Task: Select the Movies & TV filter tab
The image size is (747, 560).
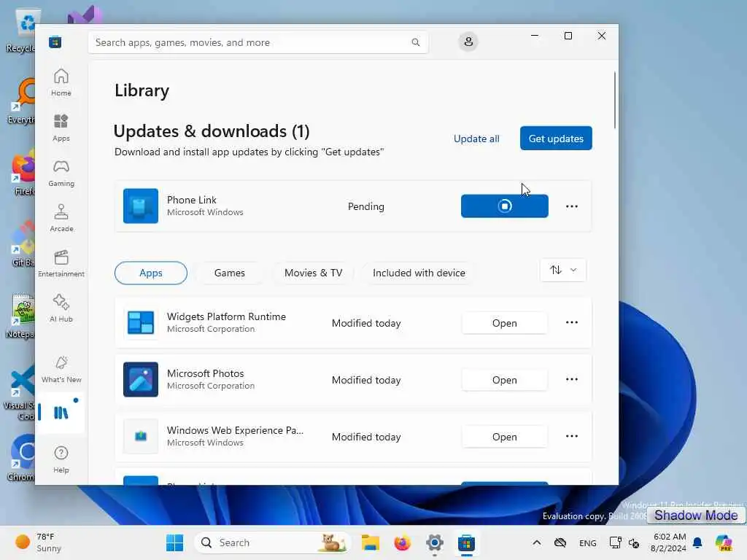Action: point(313,273)
